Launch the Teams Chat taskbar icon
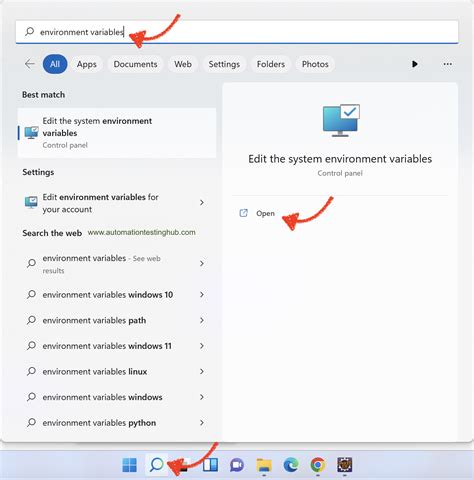The height and width of the screenshot is (480, 474). [x=237, y=465]
